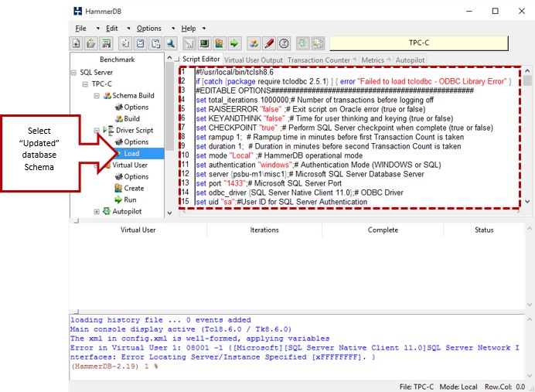535x392 pixels.
Task: Open the Options menu dropdown arrow
Action: click(x=173, y=29)
